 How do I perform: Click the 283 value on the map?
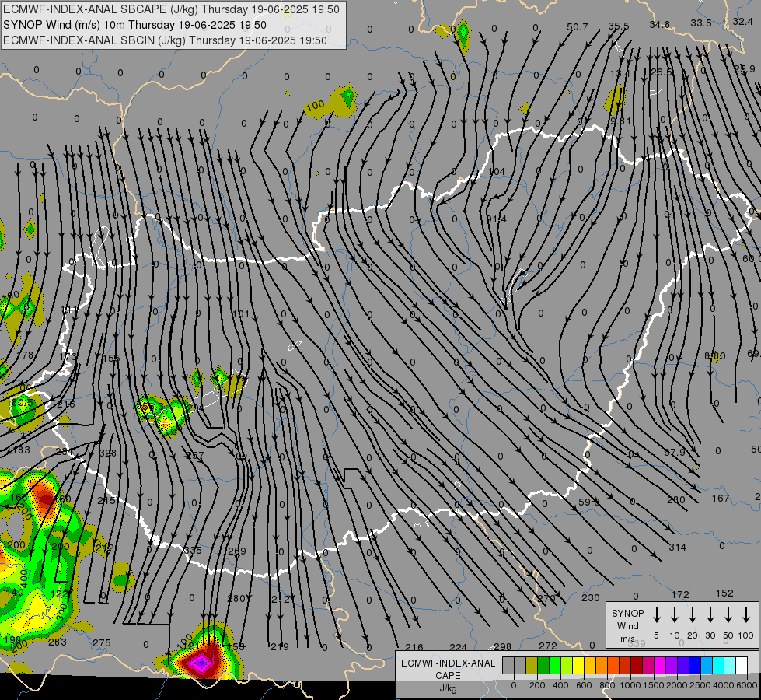click(58, 642)
